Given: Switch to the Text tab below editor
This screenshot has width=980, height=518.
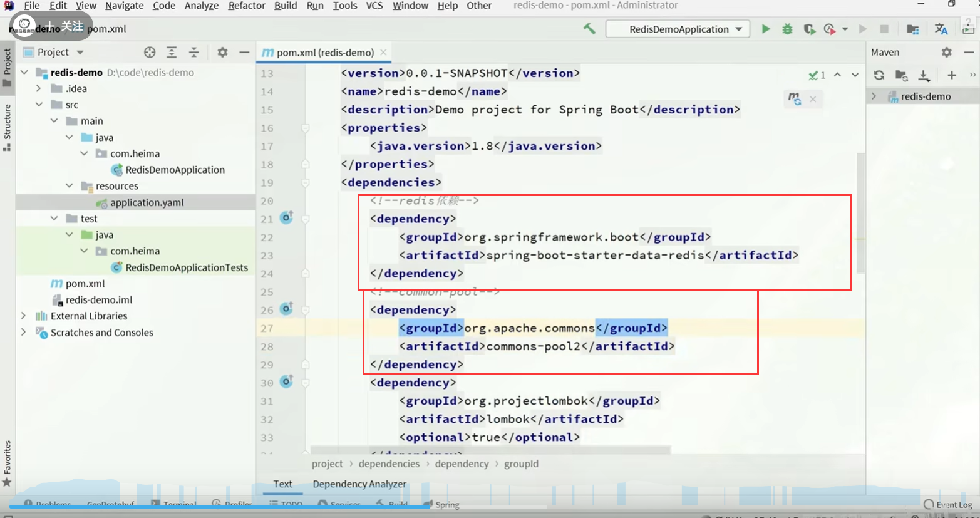Looking at the screenshot, I should (x=282, y=484).
